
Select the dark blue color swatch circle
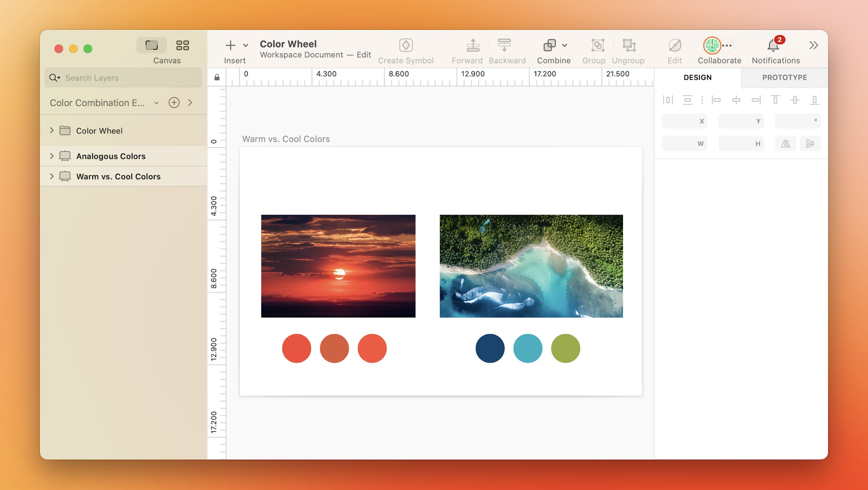click(x=490, y=348)
